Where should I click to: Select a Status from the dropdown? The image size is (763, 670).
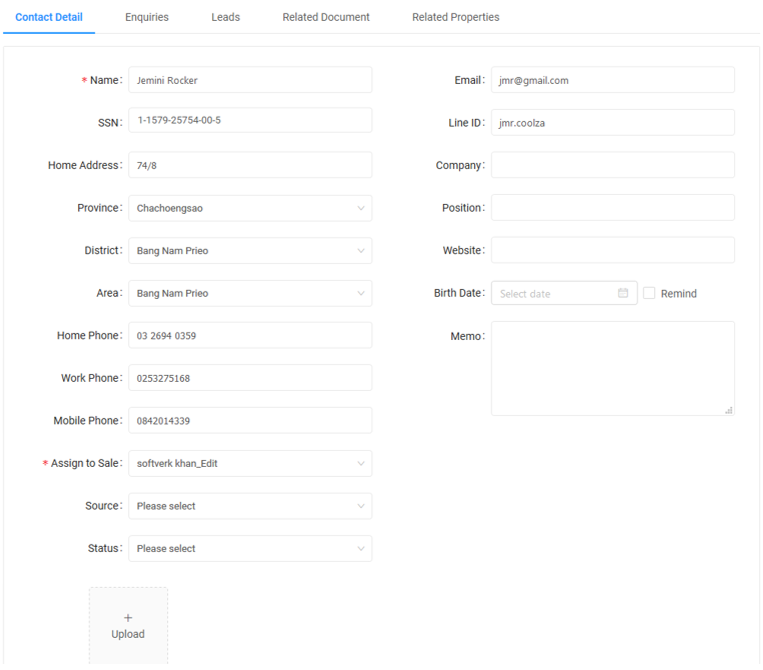pyautogui.click(x=250, y=549)
